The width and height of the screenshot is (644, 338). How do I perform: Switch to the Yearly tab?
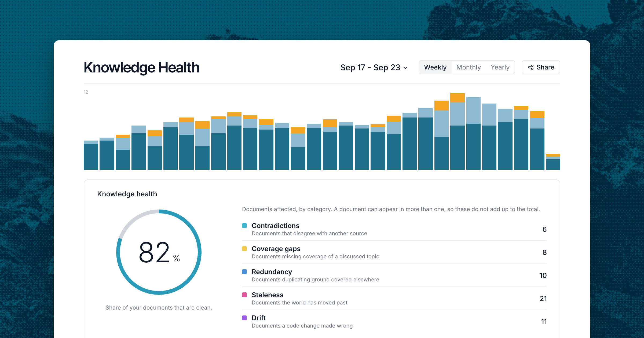pos(500,67)
